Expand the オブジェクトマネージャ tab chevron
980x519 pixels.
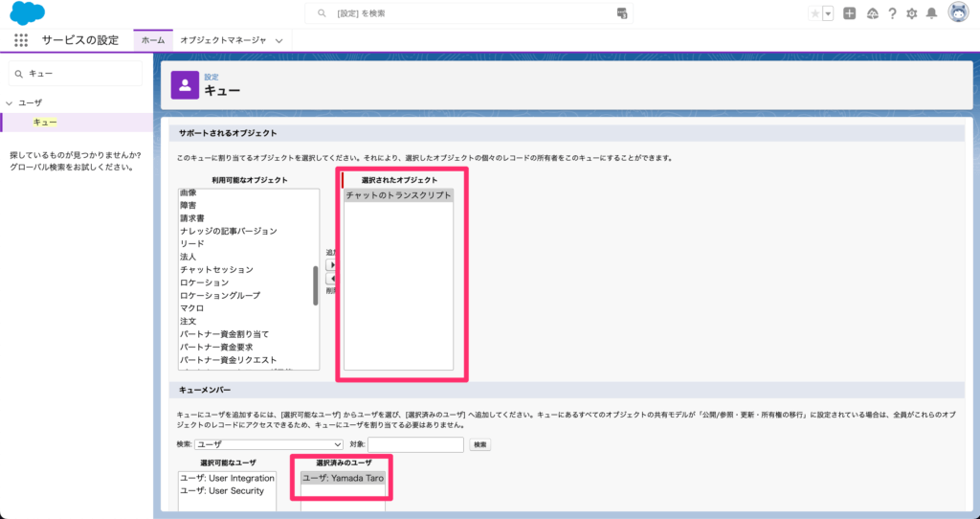tap(278, 40)
